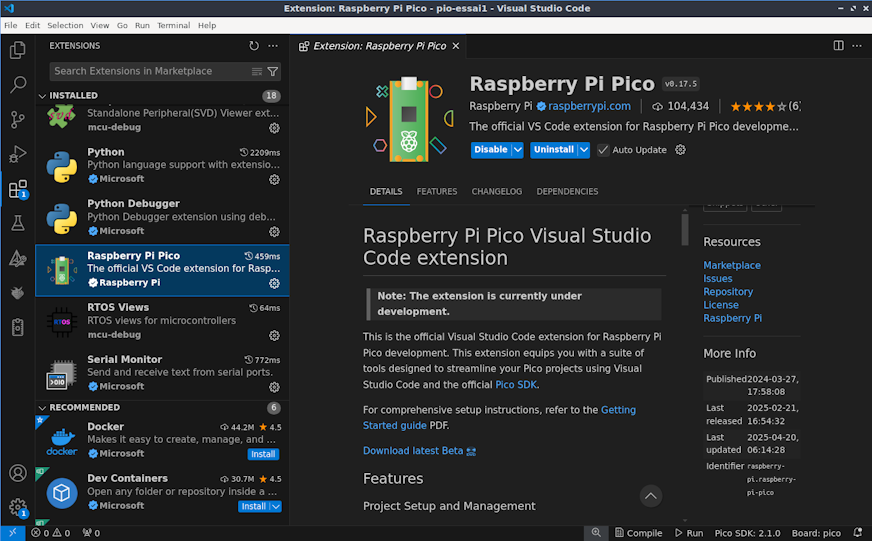Select the Serial Monitor extension entry
This screenshot has height=541, width=872.
162,373
